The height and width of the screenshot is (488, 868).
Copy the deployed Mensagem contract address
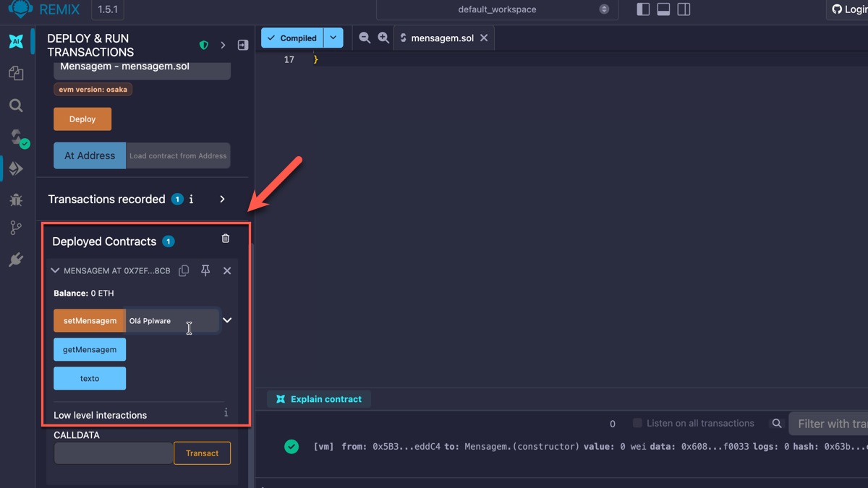pos(184,270)
